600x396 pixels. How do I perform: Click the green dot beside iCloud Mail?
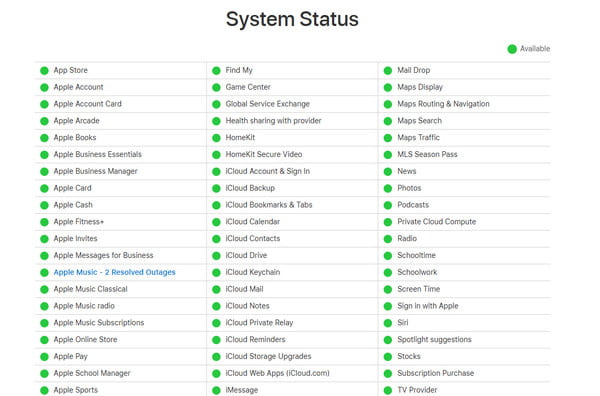point(216,290)
